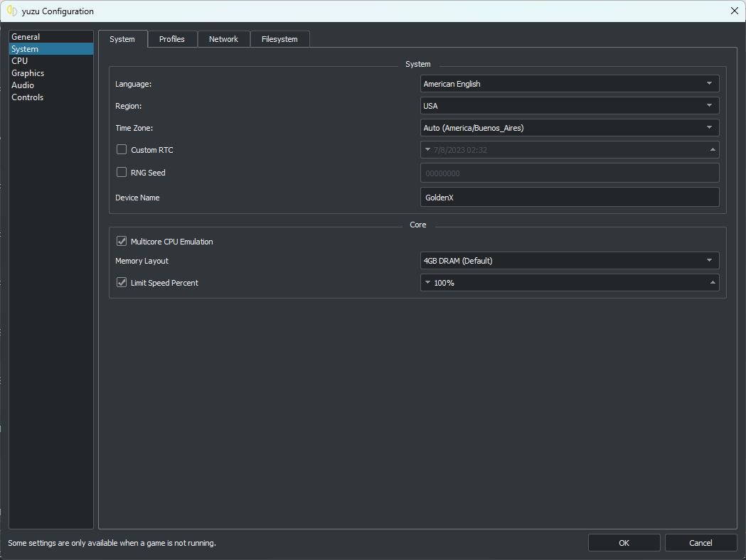Click the Device Name text field

[569, 198]
